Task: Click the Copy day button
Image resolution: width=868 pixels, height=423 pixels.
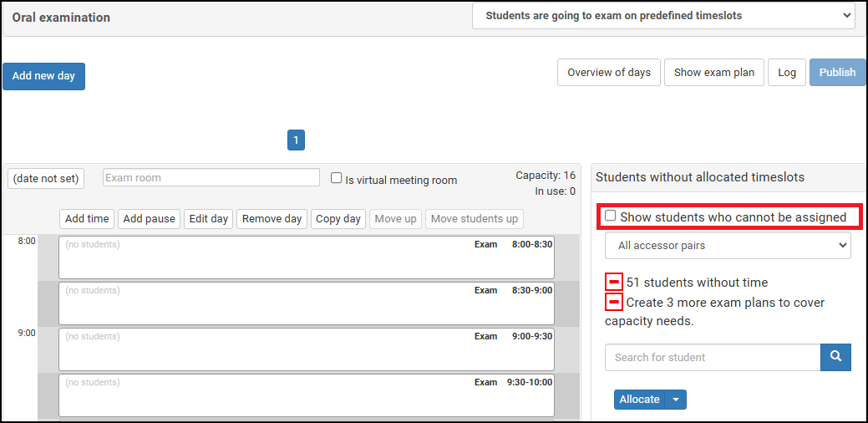Action: 338,219
